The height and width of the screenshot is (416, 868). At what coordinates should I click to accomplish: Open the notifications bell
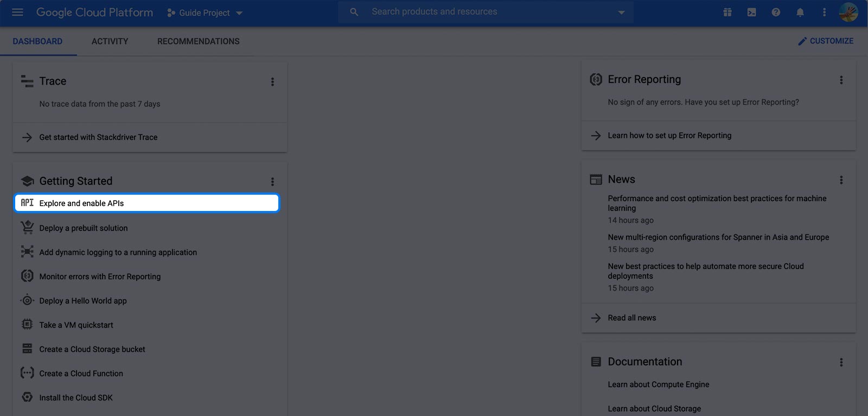pos(800,12)
